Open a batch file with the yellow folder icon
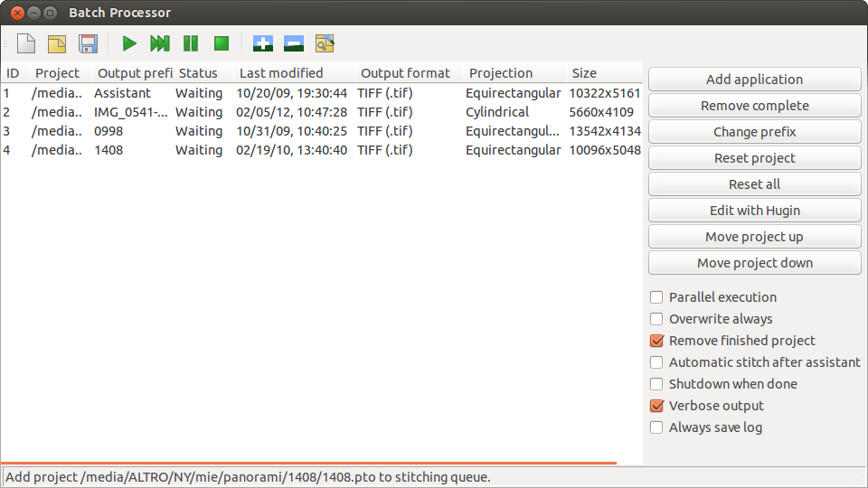Image resolution: width=868 pixels, height=488 pixels. pos(57,43)
